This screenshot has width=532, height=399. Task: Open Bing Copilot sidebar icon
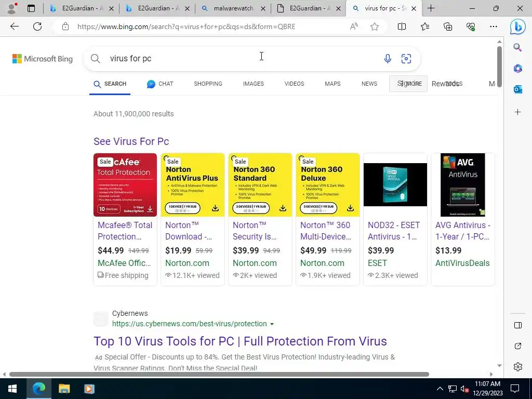(x=518, y=26)
